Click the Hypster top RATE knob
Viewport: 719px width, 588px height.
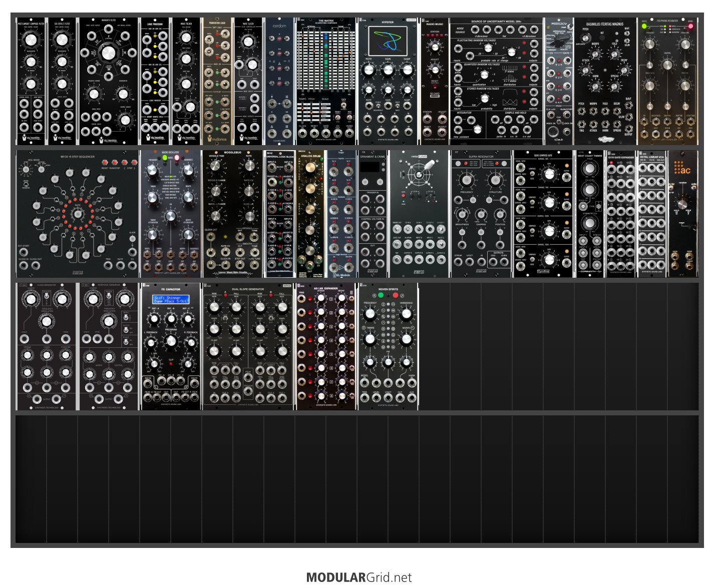pyautogui.click(x=369, y=70)
